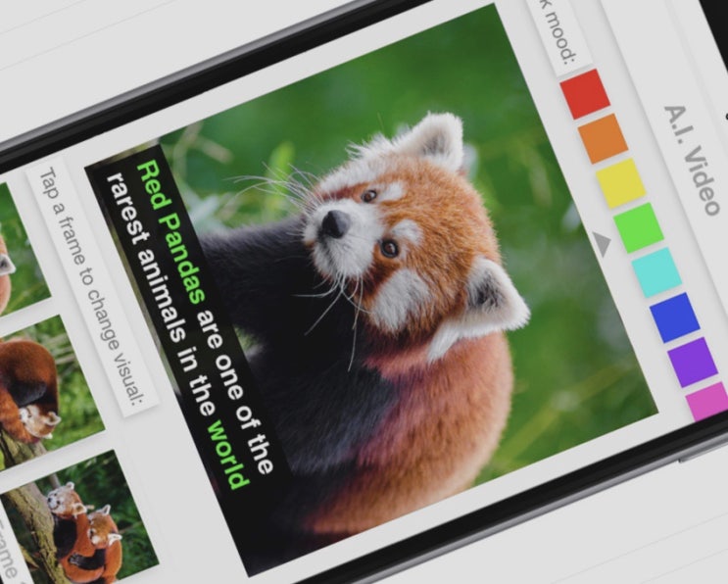Select the orange mood color swatch
Viewport: 728px width, 584px height.
[x=604, y=139]
